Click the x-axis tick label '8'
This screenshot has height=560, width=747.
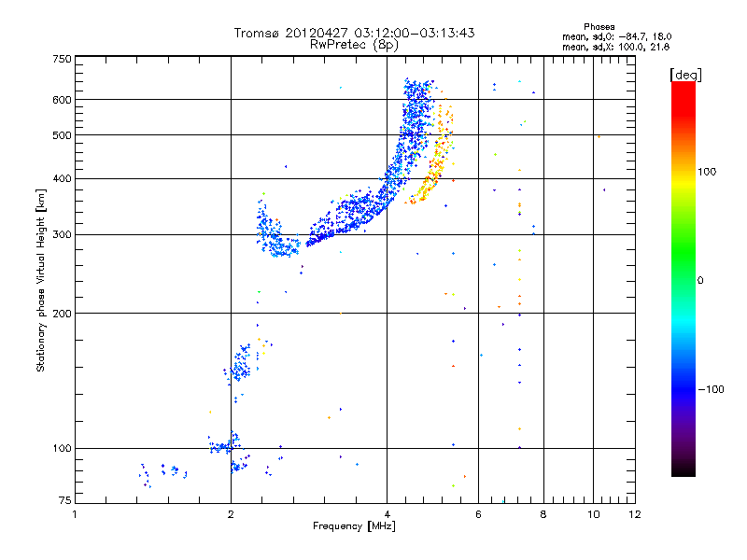click(x=543, y=514)
